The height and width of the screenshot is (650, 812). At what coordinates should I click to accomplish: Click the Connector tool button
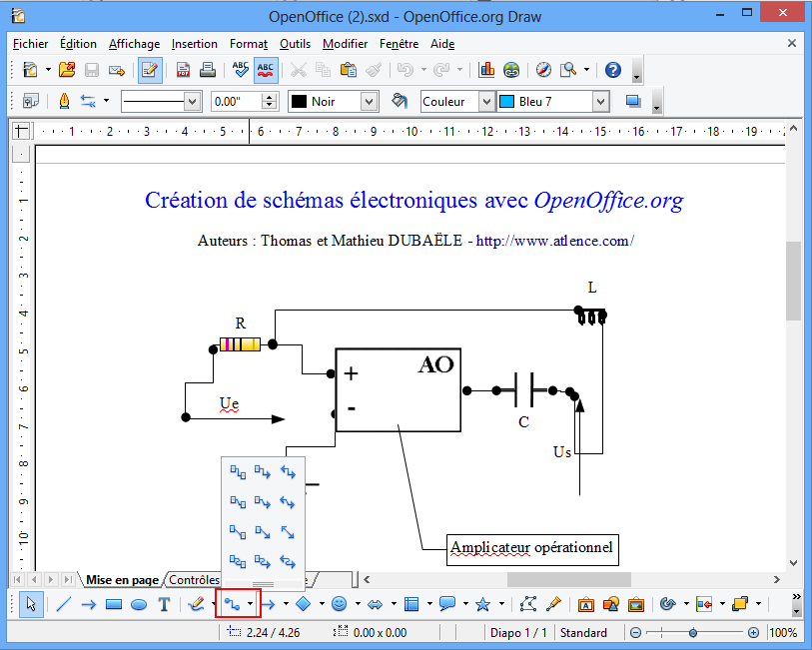[x=232, y=604]
